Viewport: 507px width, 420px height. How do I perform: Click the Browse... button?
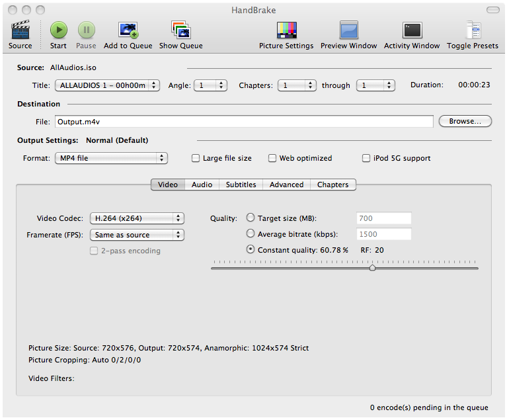(x=465, y=121)
